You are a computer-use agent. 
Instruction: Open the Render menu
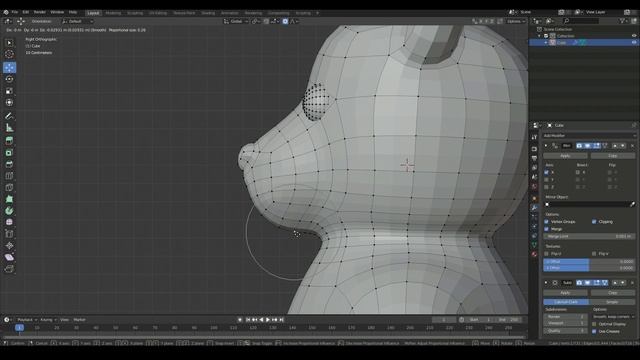[40, 12]
